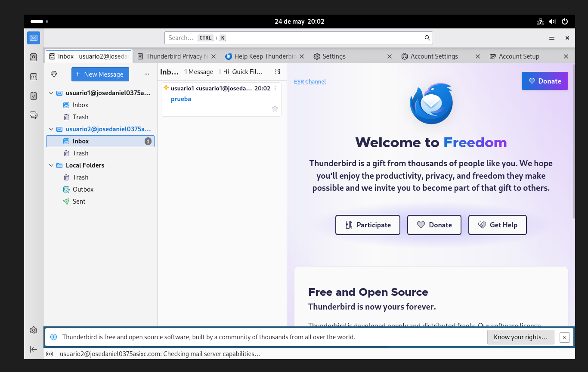Open the system power menu icon
The width and height of the screenshot is (588, 372).
[x=565, y=22]
